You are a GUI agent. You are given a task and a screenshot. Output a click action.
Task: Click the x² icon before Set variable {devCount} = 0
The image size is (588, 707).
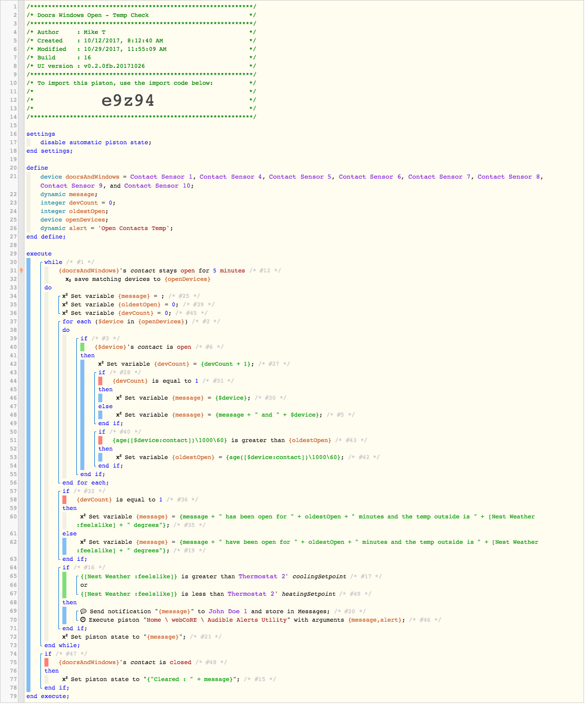(65, 313)
